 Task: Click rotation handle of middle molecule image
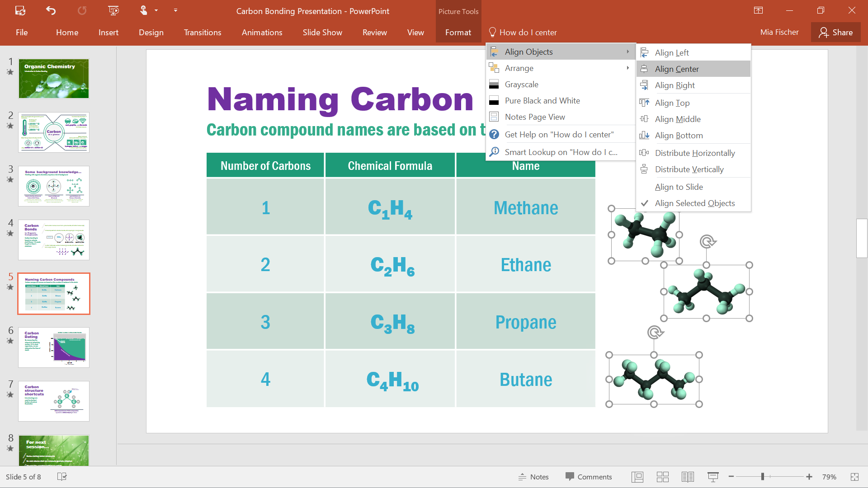[707, 242]
